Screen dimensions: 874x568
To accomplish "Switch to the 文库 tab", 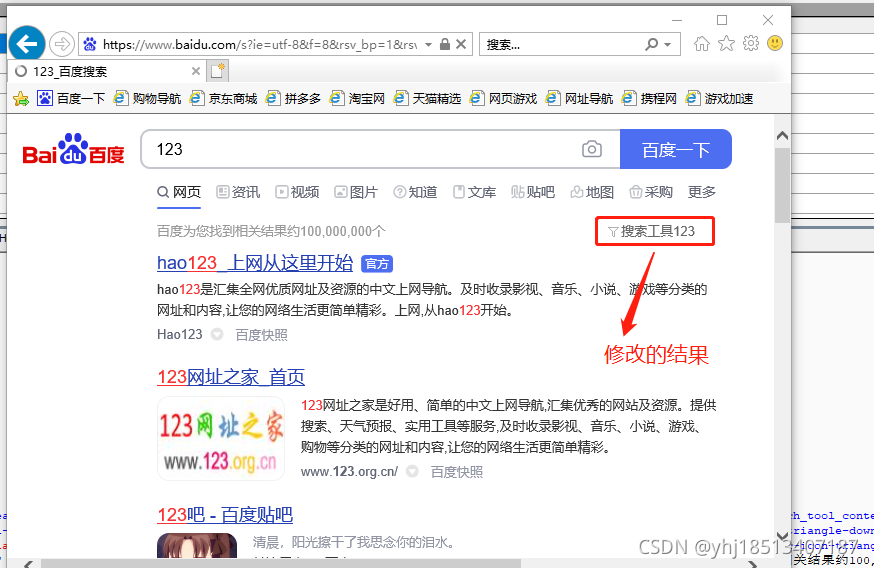I will pos(474,192).
